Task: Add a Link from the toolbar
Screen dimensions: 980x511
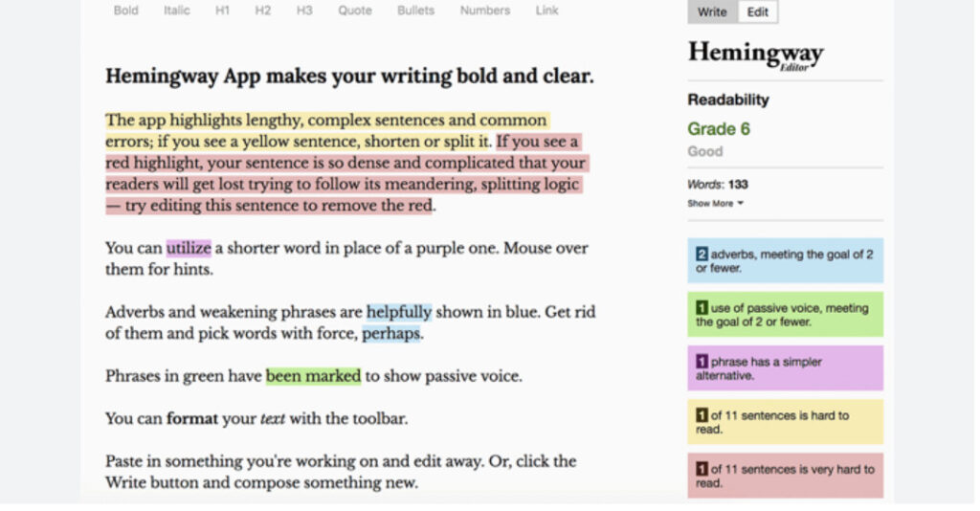Action: (546, 11)
